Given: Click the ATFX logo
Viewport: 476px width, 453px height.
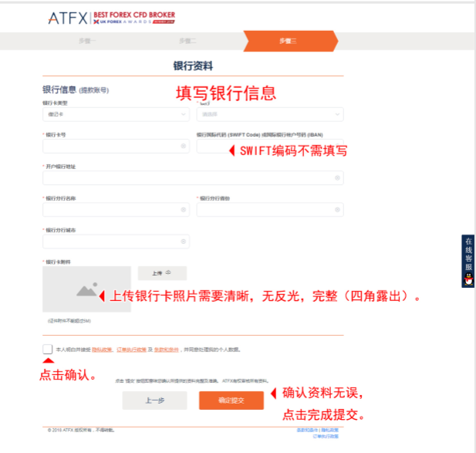Looking at the screenshot, I should point(68,19).
